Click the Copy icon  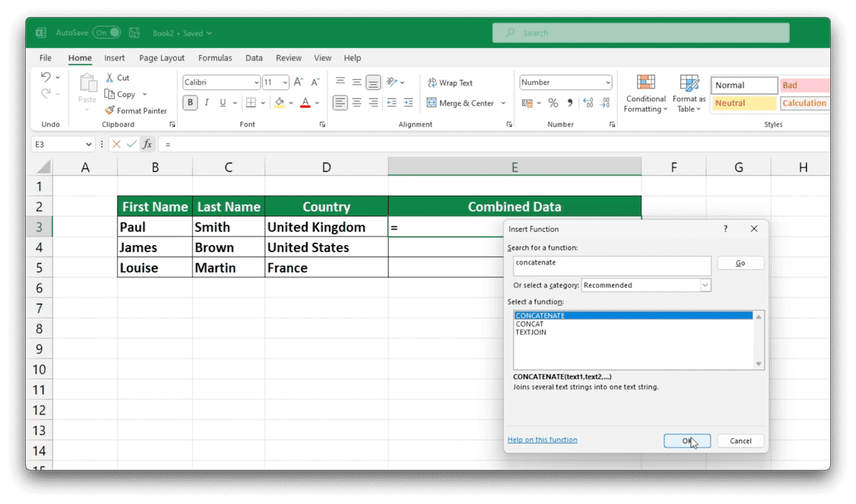click(110, 94)
